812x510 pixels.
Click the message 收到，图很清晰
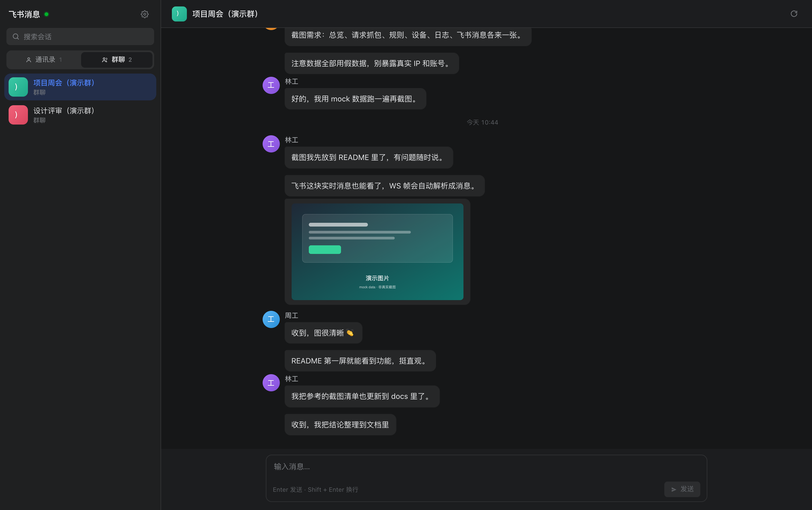[323, 333]
